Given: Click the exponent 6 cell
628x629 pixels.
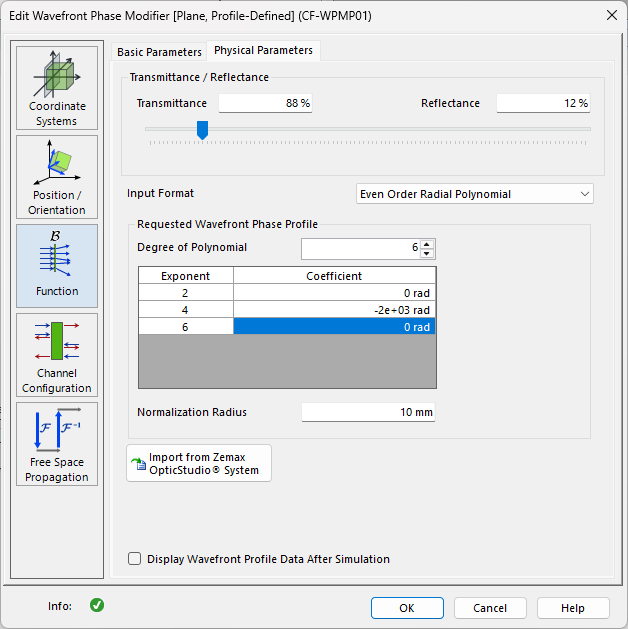Looking at the screenshot, I should click(x=186, y=327).
